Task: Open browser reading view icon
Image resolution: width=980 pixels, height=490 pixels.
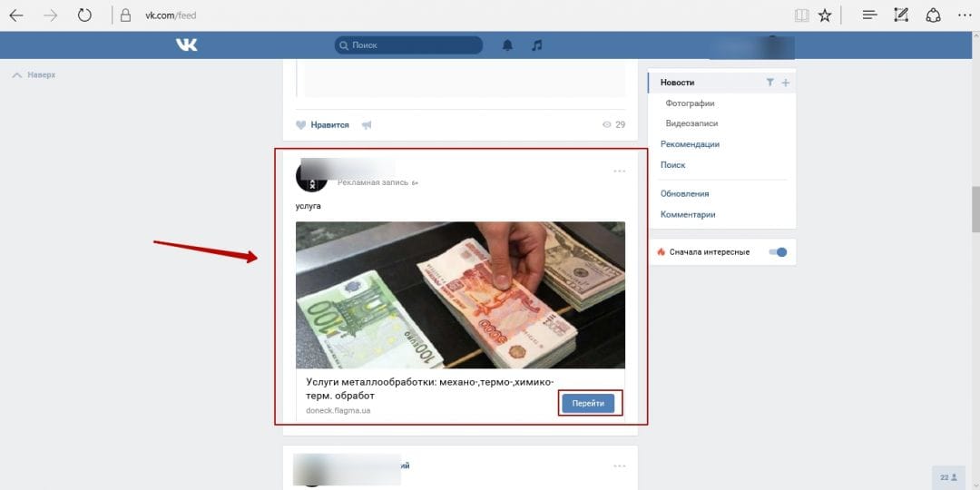Action: pos(801,15)
